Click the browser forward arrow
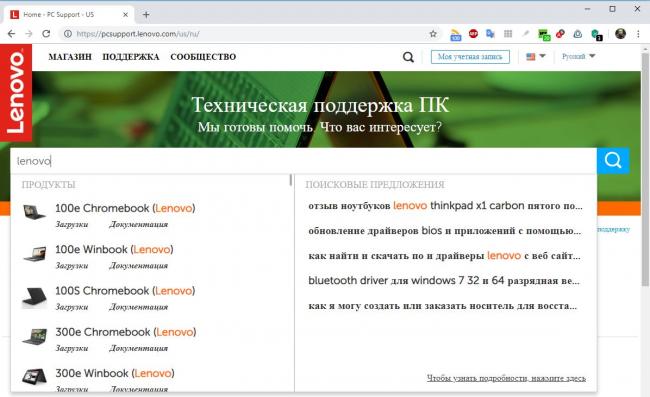Image resolution: width=650 pixels, height=397 pixels. [x=29, y=34]
